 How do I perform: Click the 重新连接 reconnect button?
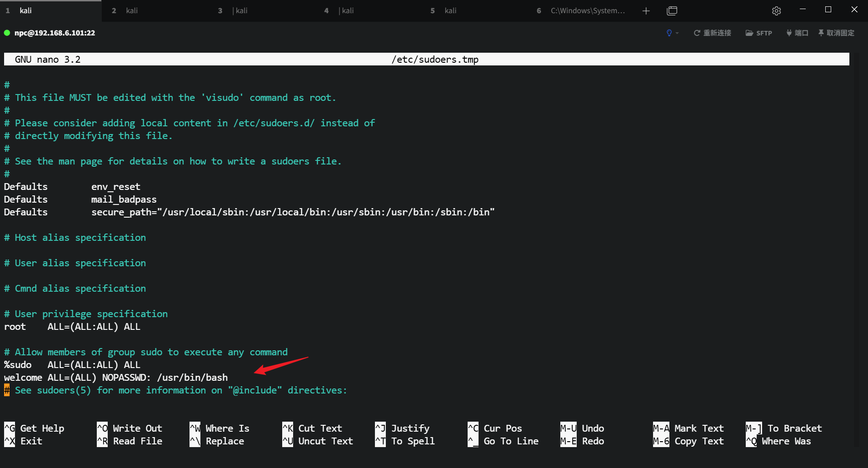tap(712, 33)
